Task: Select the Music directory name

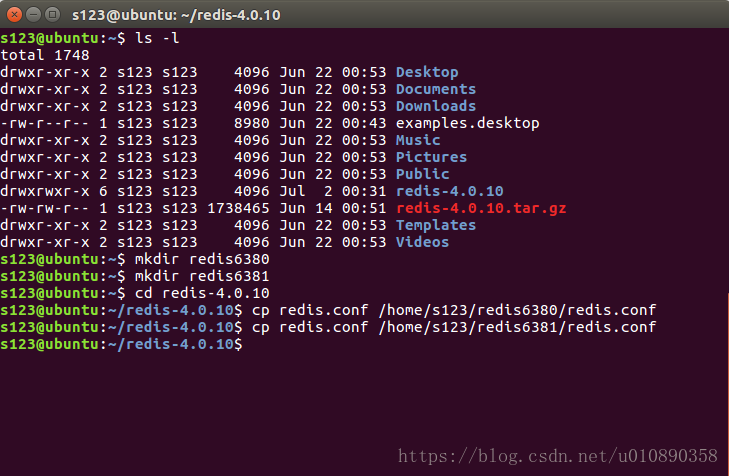Action: click(418, 140)
